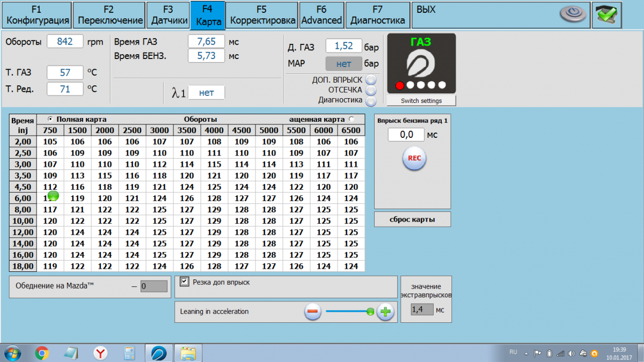The height and width of the screenshot is (362, 644).
Task: Select the Полная карта radio button
Action: tap(51, 119)
